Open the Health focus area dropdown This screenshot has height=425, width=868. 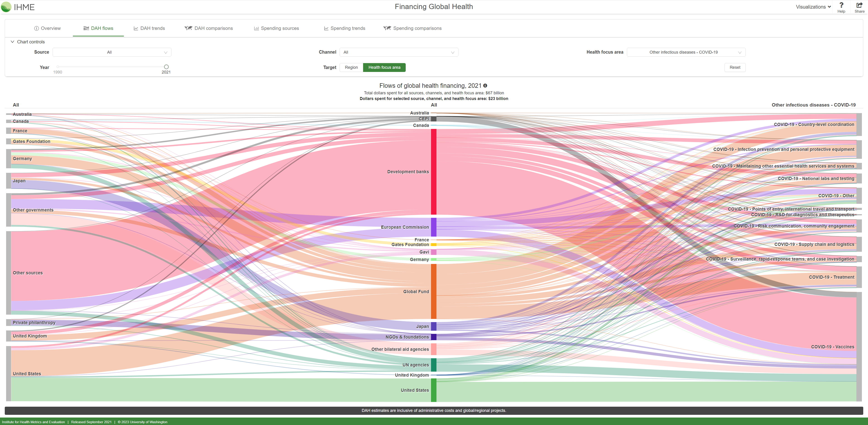[x=686, y=52]
